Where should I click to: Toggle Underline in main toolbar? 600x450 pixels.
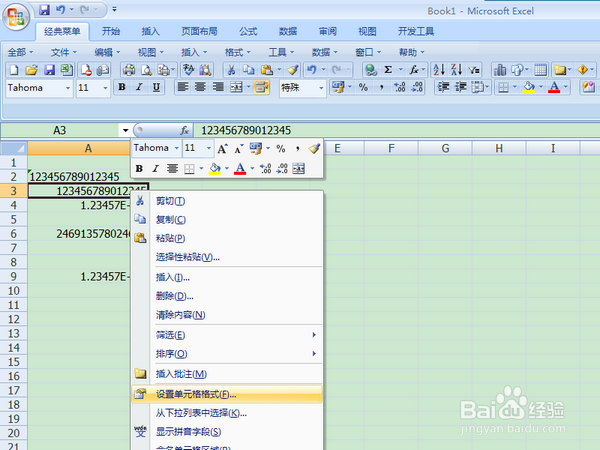(156, 87)
